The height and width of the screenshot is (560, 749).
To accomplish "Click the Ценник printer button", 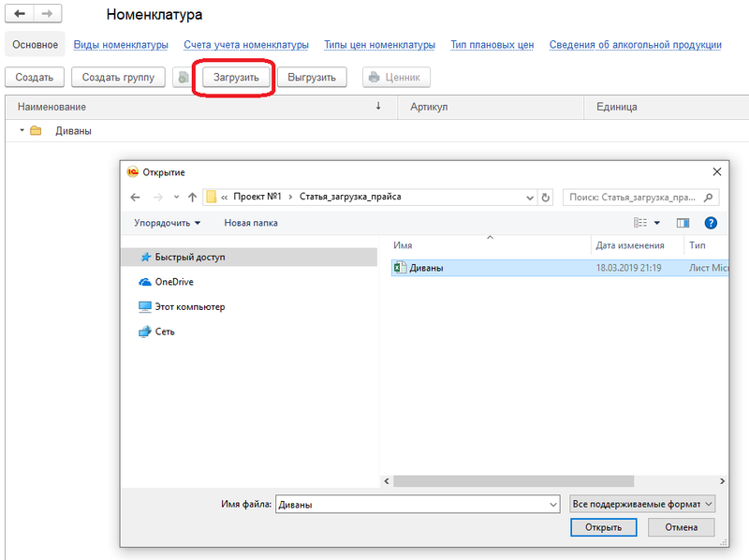I will pyautogui.click(x=396, y=77).
